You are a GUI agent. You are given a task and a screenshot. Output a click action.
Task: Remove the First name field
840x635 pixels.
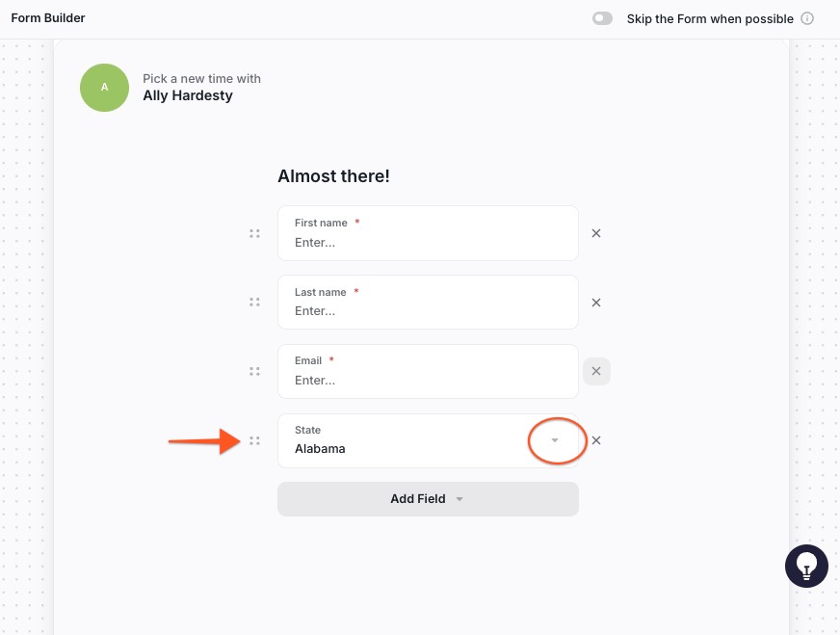[x=596, y=233]
